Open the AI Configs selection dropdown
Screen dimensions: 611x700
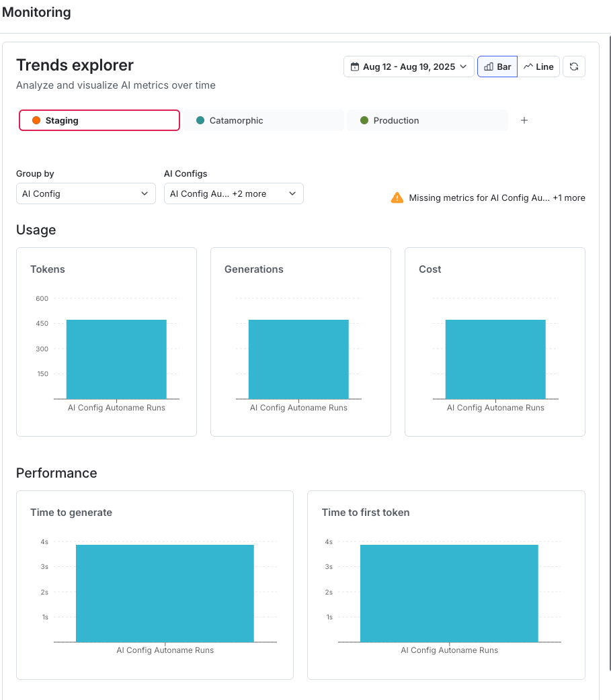click(233, 193)
